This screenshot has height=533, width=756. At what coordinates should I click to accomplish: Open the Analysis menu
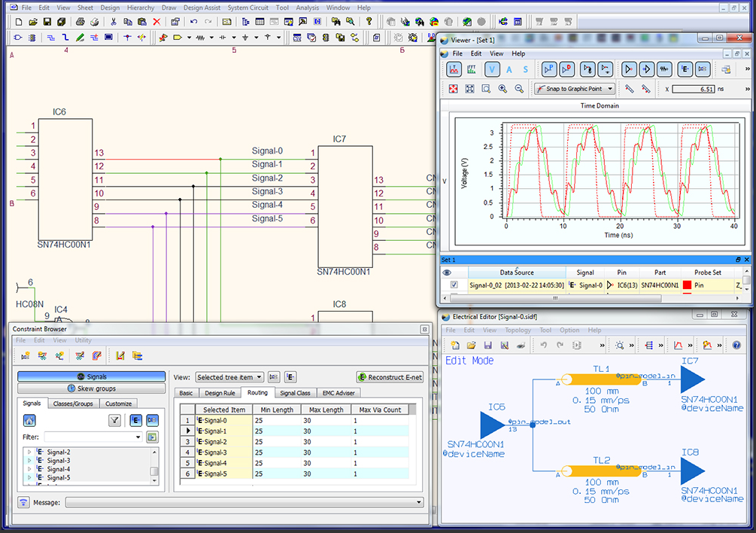pyautogui.click(x=307, y=8)
